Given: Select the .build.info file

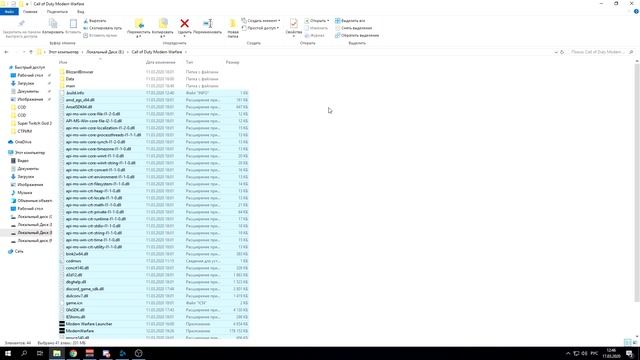Looking at the screenshot, I should (x=153, y=93).
